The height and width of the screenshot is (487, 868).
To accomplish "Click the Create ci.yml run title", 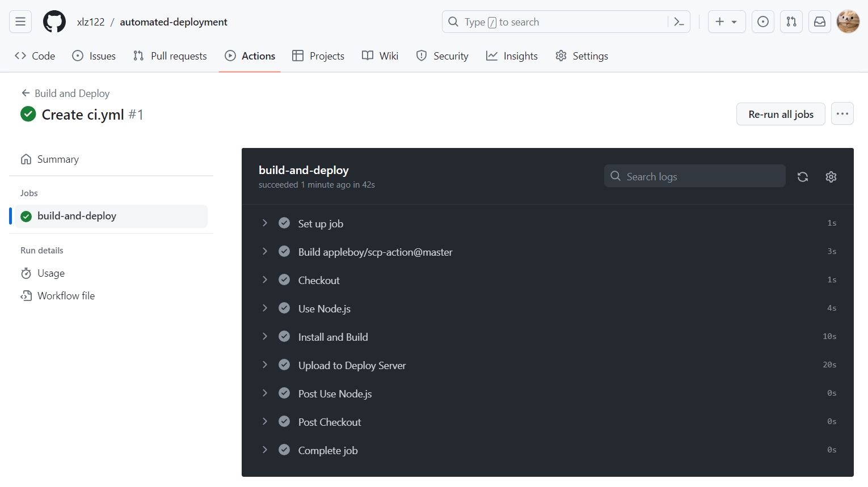I will [x=83, y=115].
